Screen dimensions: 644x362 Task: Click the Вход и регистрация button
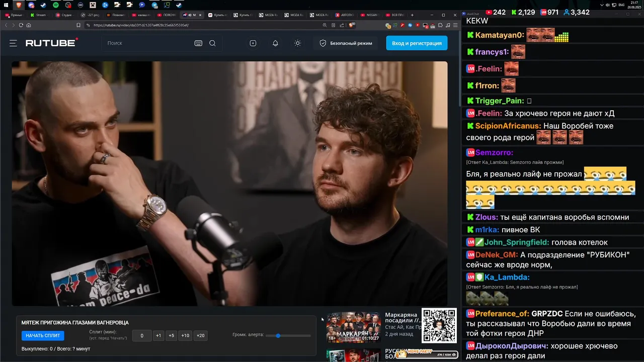point(417,43)
